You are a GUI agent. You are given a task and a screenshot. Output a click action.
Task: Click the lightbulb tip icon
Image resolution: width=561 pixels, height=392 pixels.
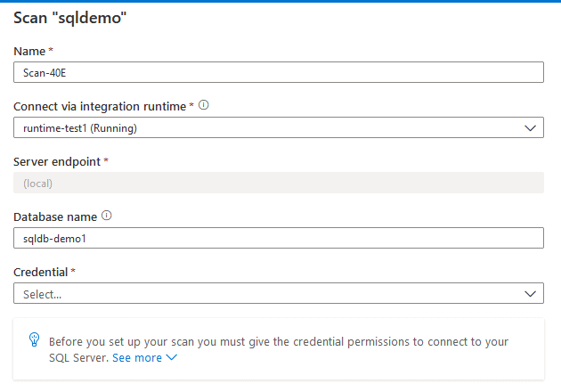pyautogui.click(x=34, y=340)
